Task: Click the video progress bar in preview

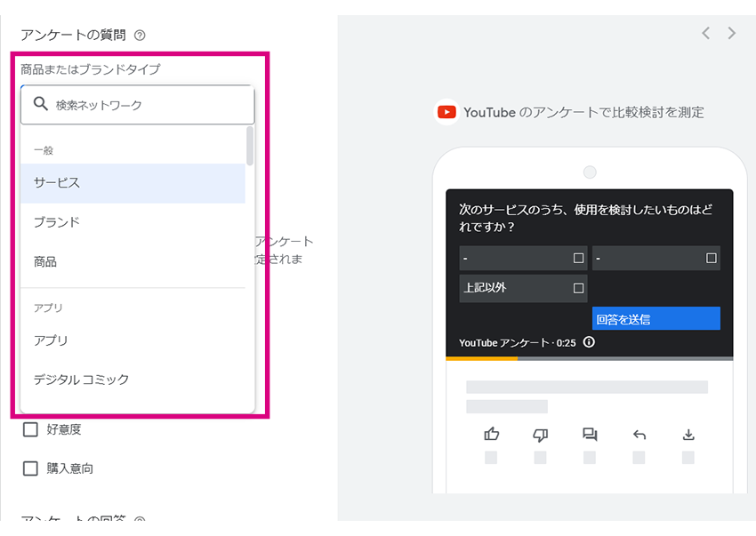Action: pyautogui.click(x=589, y=358)
